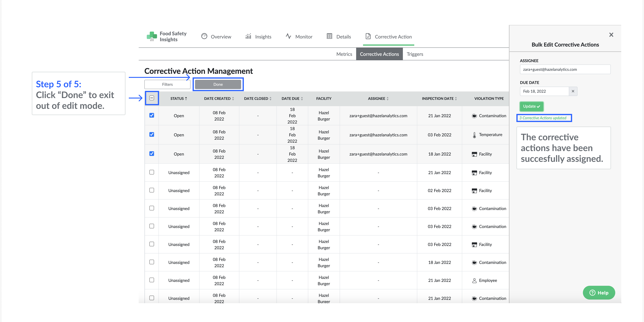
Task: Clear due date with X icon
Action: point(573,91)
